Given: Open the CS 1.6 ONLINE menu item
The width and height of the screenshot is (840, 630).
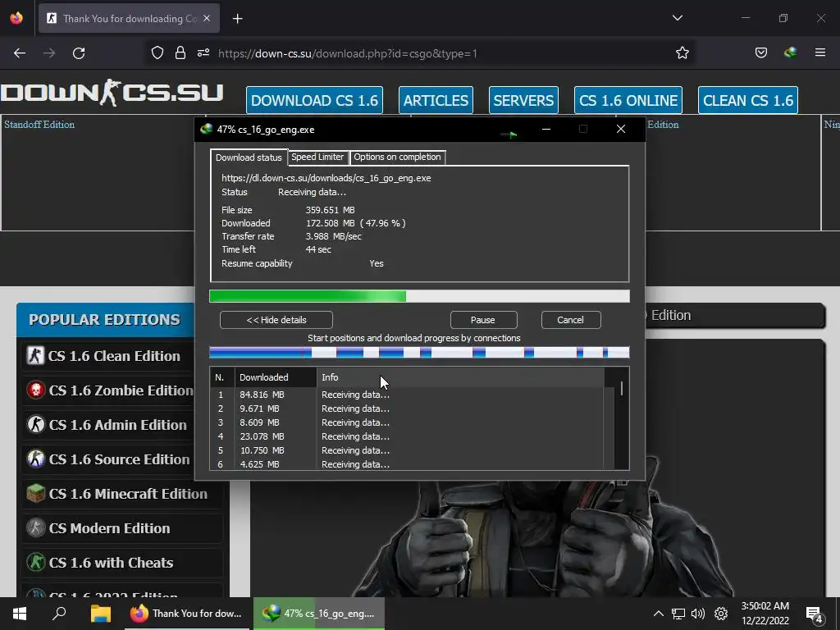Looking at the screenshot, I should click(628, 100).
